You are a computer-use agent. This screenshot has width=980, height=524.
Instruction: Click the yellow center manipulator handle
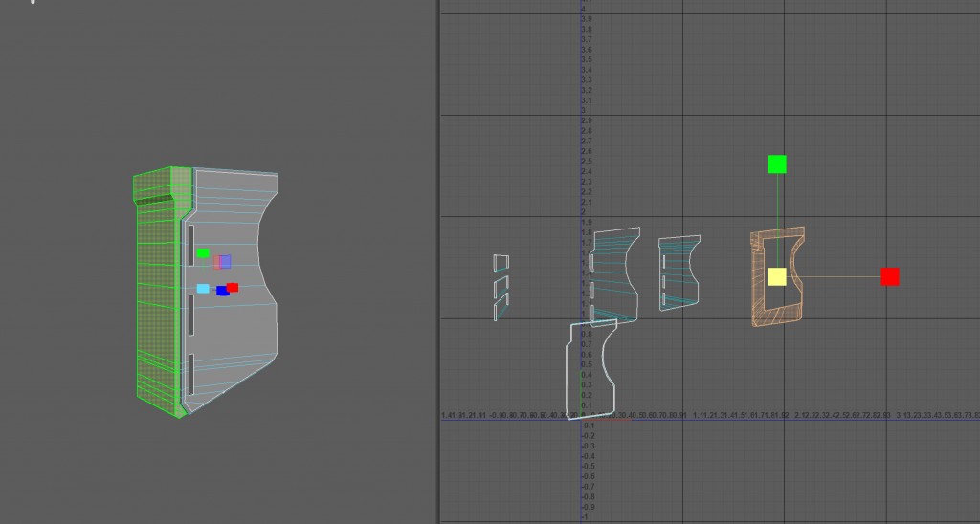coord(777,276)
